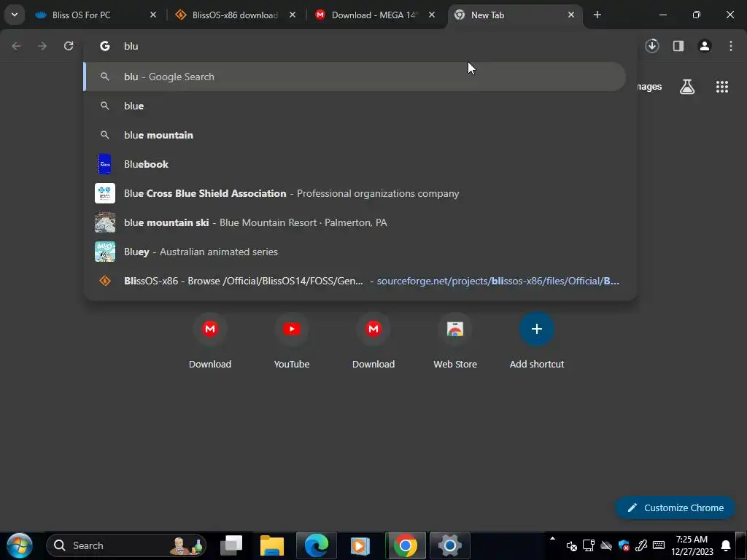Open the Google apps grid icon
The image size is (747, 560).
coord(721,87)
